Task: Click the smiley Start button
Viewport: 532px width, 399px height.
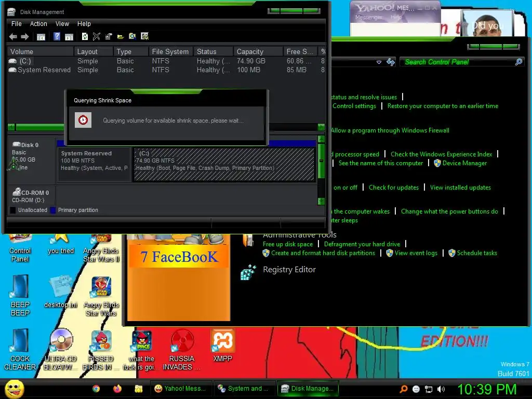Action: coord(14,389)
